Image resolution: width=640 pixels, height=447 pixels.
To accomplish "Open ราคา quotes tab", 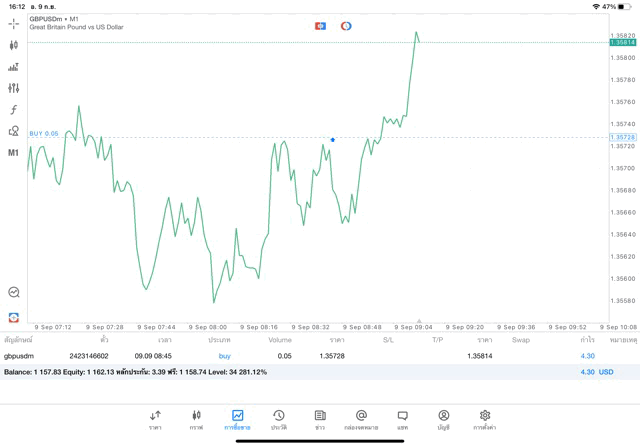I will point(155,419).
